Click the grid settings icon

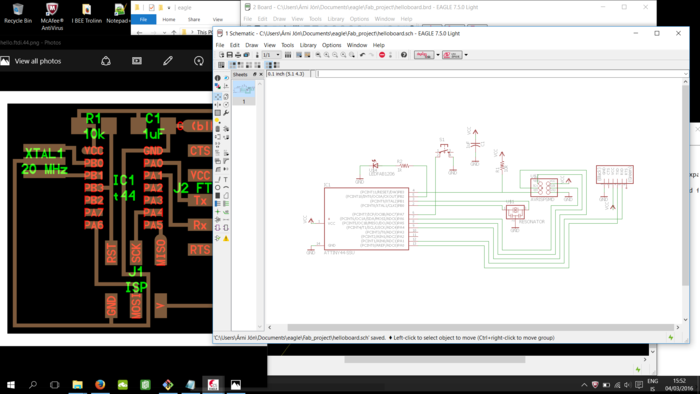pos(221,65)
